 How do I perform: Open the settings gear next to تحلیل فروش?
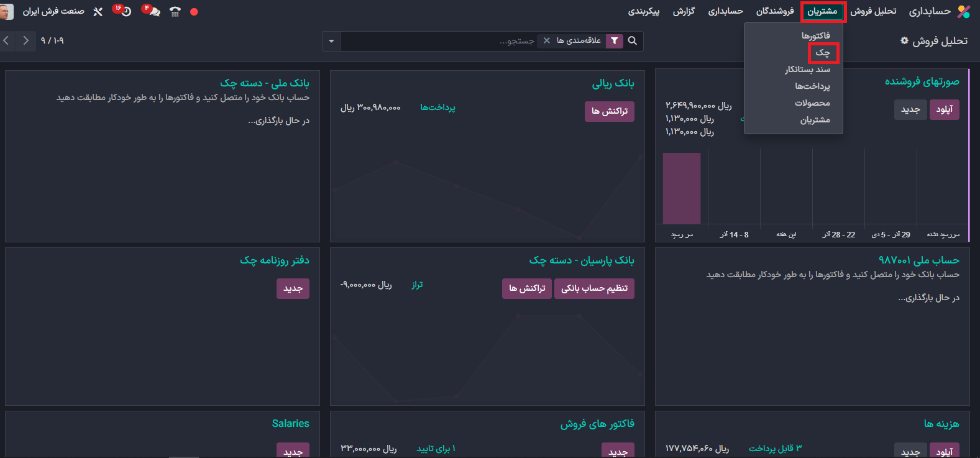(904, 40)
